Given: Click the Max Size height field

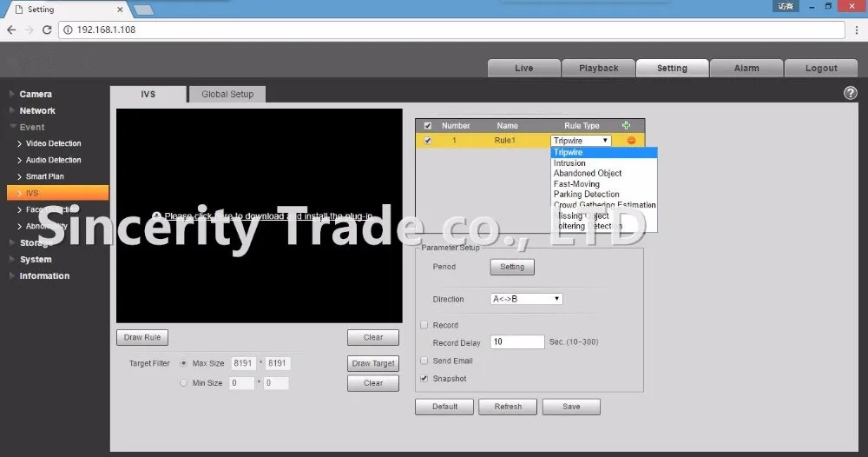Looking at the screenshot, I should tap(278, 363).
